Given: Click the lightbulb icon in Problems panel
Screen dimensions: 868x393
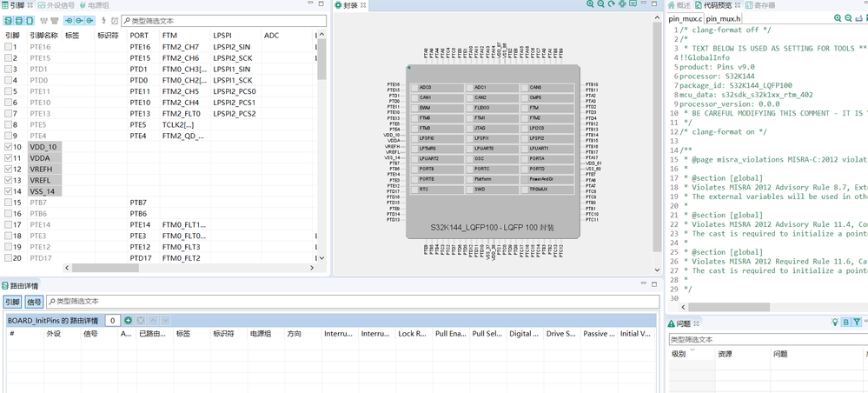Looking at the screenshot, I should [x=835, y=323].
